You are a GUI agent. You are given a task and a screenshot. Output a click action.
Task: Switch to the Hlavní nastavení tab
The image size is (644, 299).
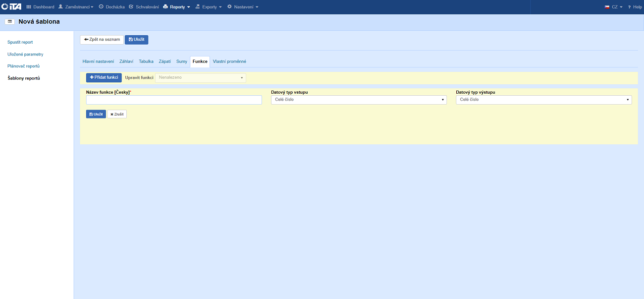[98, 61]
